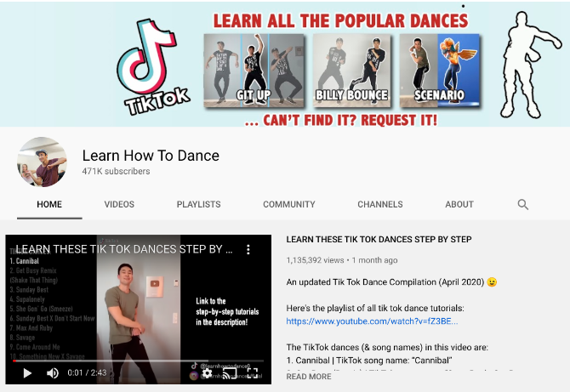This screenshot has width=570, height=392.
Task: Expand the description with Read More
Action: tap(309, 377)
